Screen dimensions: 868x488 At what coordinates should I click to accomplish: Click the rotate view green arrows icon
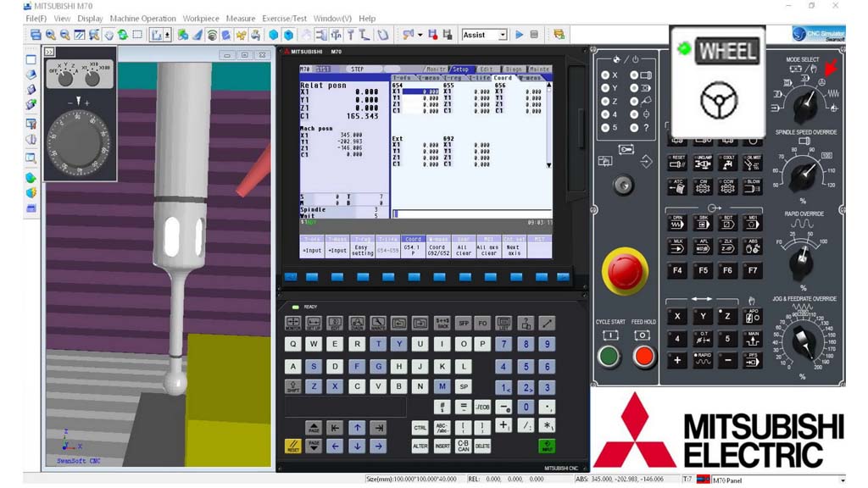tap(123, 35)
